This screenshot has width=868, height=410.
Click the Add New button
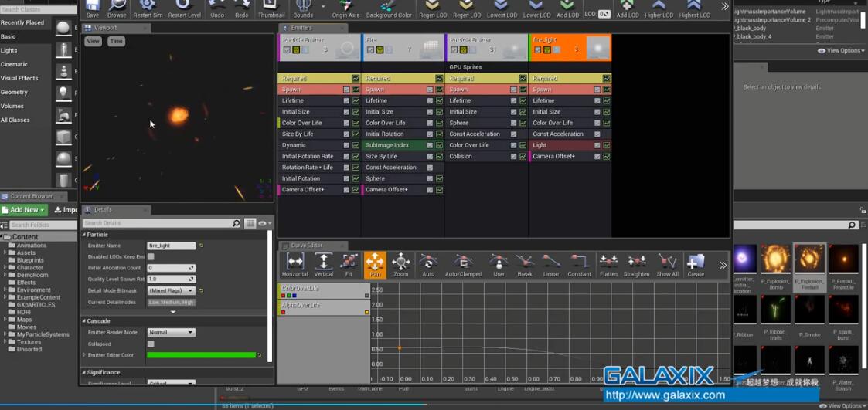24,210
